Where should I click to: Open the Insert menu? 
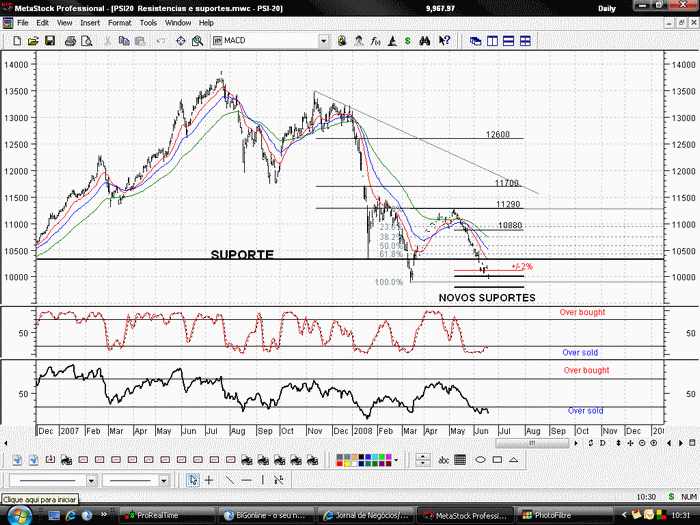(90, 23)
